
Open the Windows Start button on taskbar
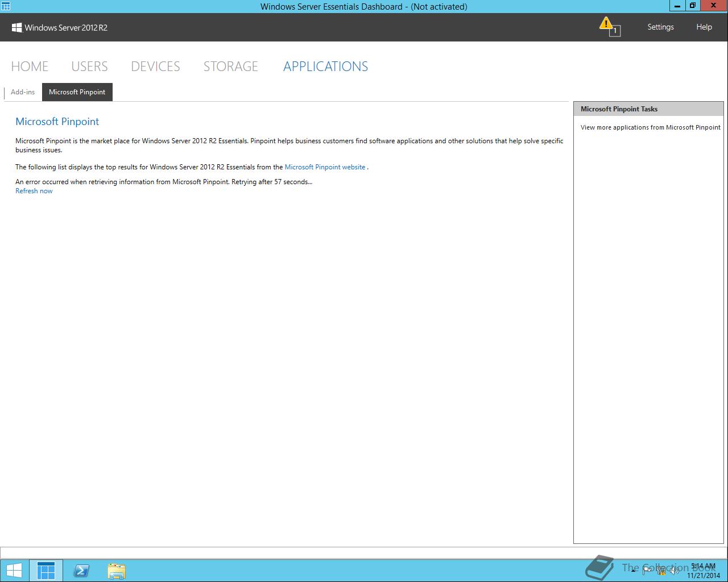pyautogui.click(x=14, y=570)
